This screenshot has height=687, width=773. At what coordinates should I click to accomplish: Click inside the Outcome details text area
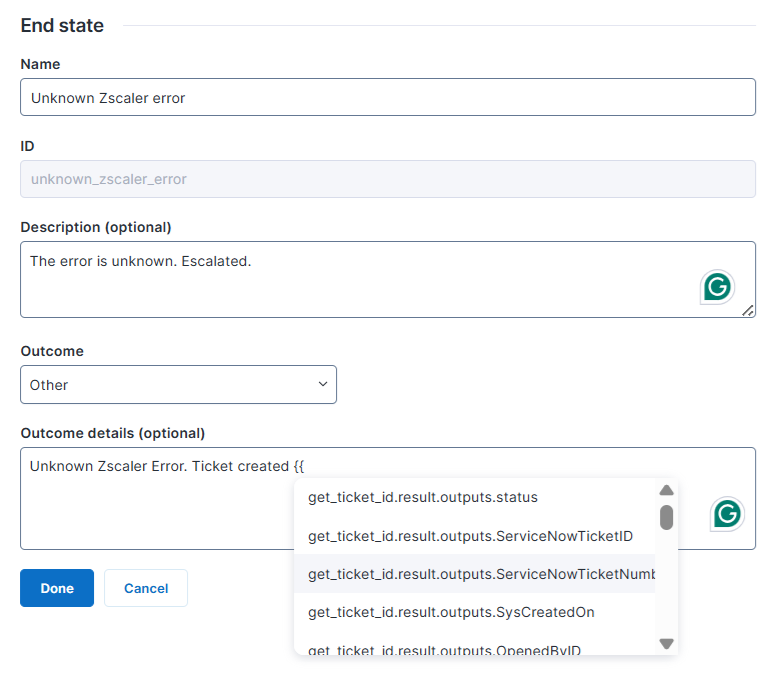(150, 510)
